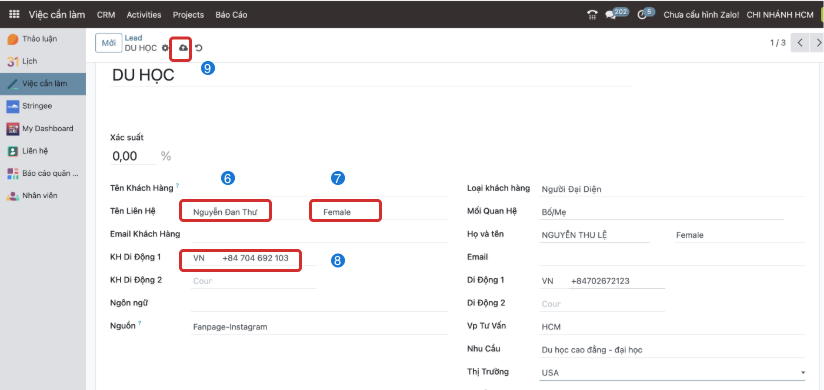Click the gear actions icon beside DU HỌC
This screenshot has width=824, height=390.
166,48
